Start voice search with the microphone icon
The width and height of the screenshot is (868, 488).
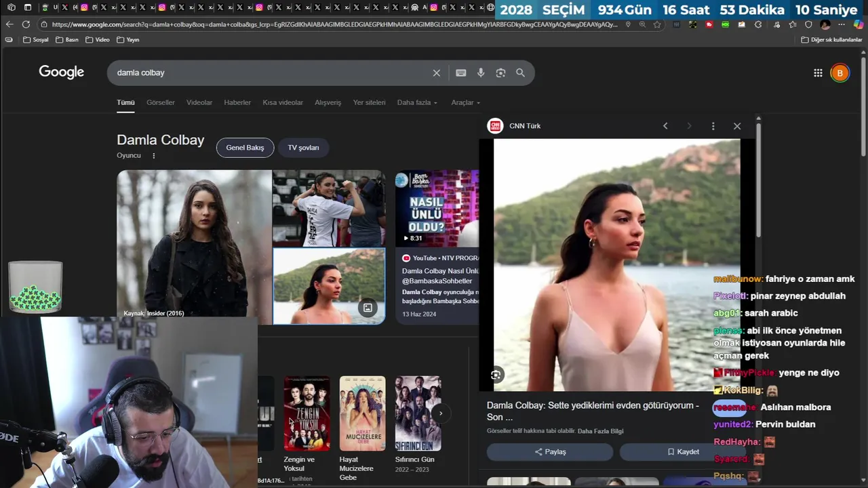tap(481, 73)
